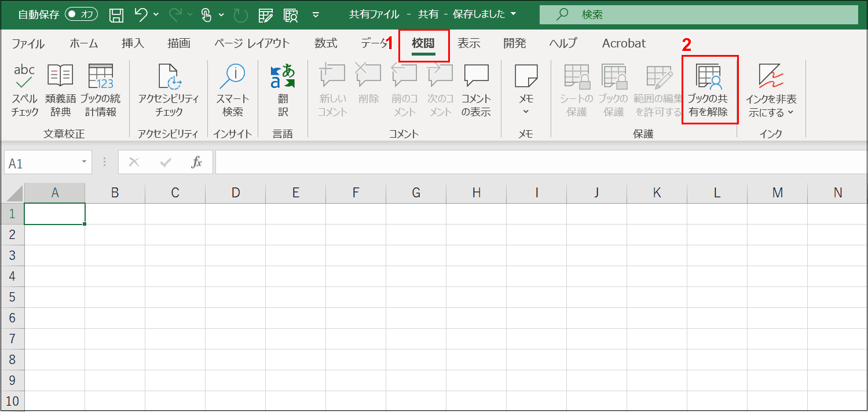Click シートの保護 protect sheet

(x=576, y=90)
